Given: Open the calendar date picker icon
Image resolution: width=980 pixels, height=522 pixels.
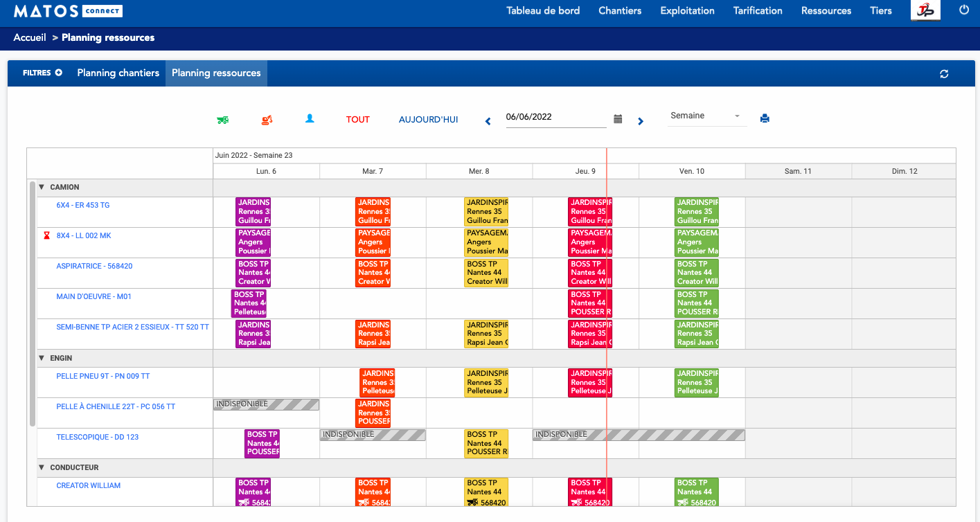Looking at the screenshot, I should click(618, 119).
